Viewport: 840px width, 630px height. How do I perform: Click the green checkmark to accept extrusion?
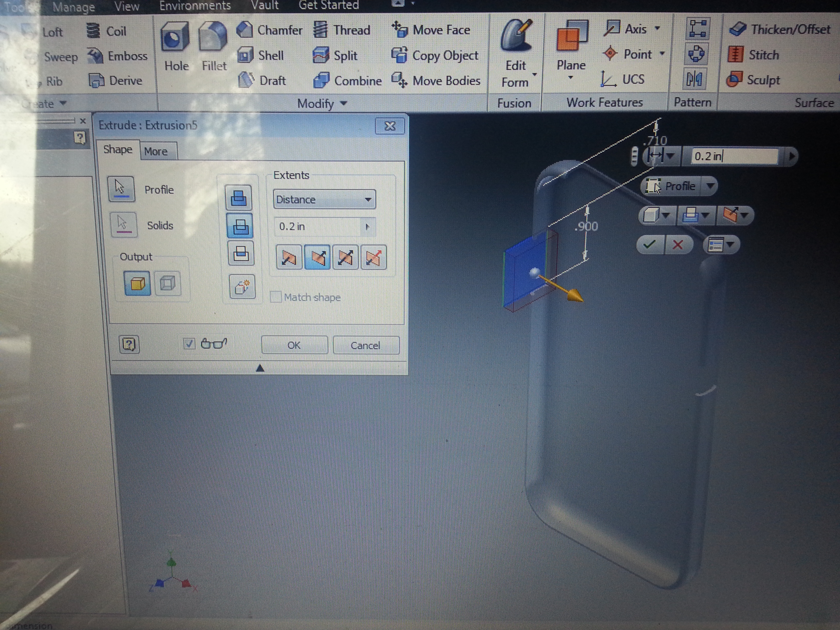[x=650, y=244]
